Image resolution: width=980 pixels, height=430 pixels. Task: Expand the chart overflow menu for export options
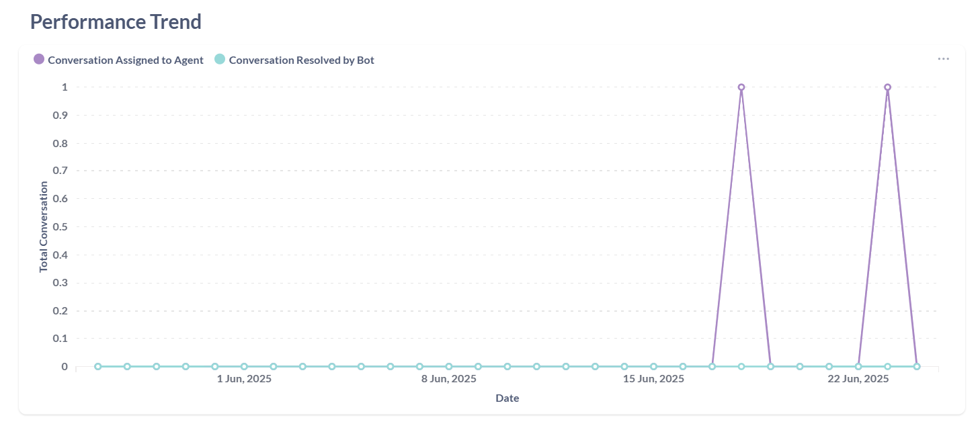[x=943, y=58]
